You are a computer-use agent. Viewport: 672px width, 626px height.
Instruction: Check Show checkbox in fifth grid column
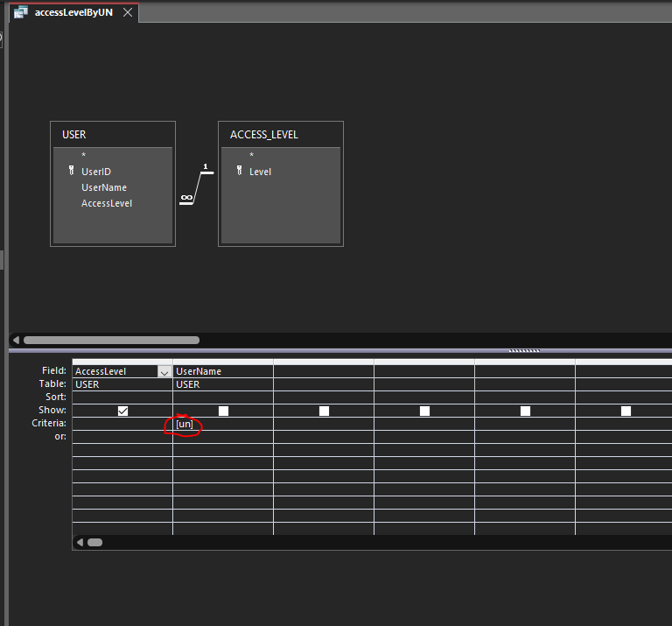525,411
